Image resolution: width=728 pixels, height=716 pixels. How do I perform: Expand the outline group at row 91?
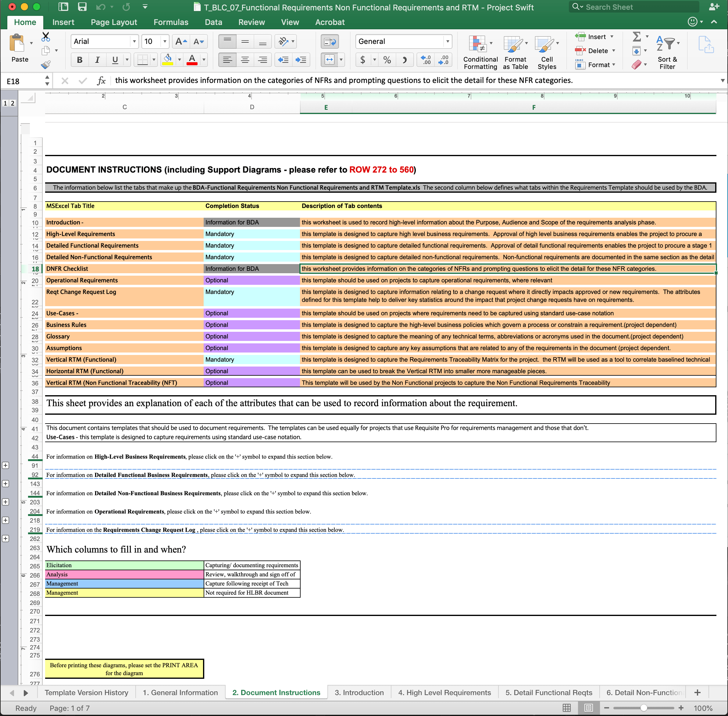pos(6,465)
